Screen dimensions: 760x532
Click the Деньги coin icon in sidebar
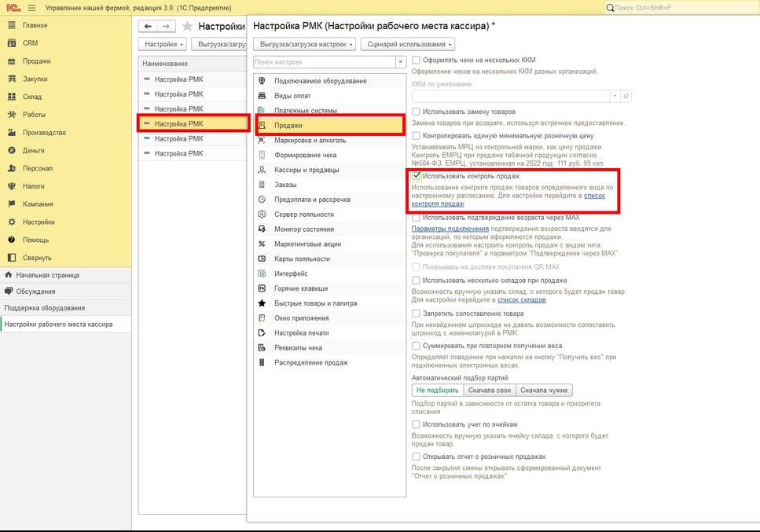pyautogui.click(x=12, y=151)
